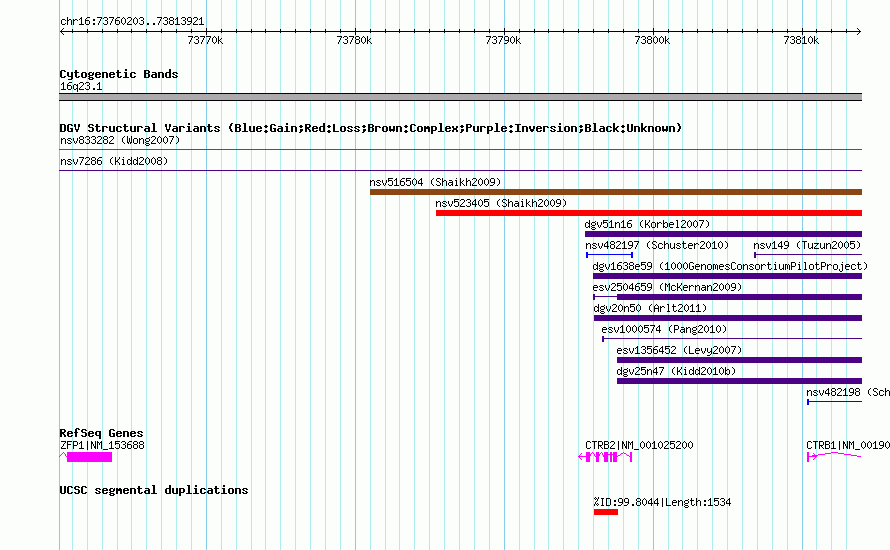Click the ruler's right arrowhead
Image resolution: width=890 pixels, height=550 pixels.
point(859,32)
